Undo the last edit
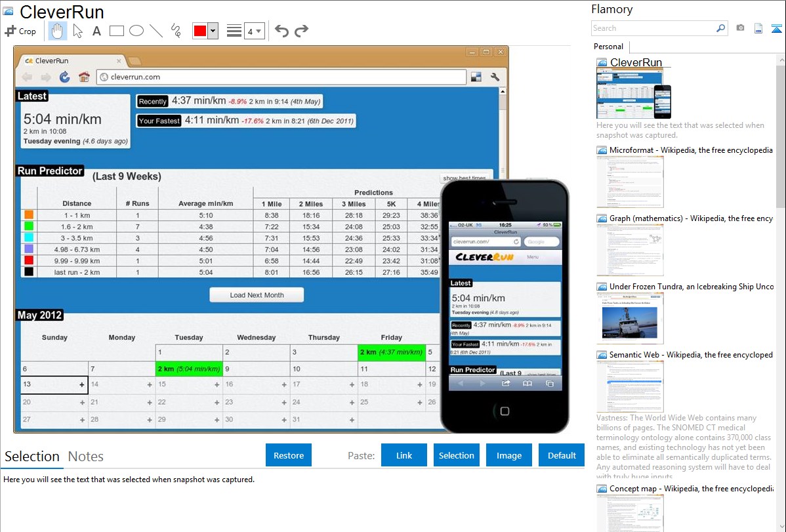This screenshot has width=786, height=532. click(x=281, y=31)
